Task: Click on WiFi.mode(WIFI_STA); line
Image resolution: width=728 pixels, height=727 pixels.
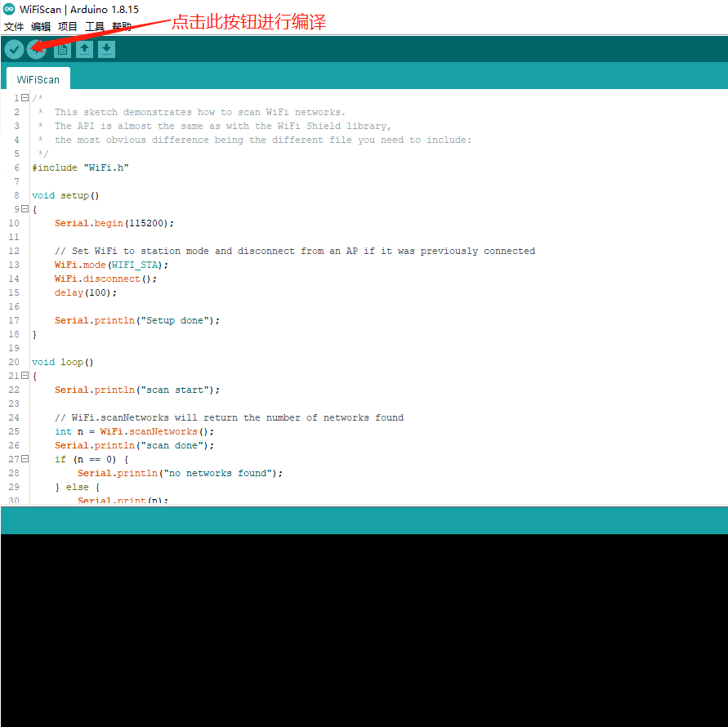Action: (111, 265)
